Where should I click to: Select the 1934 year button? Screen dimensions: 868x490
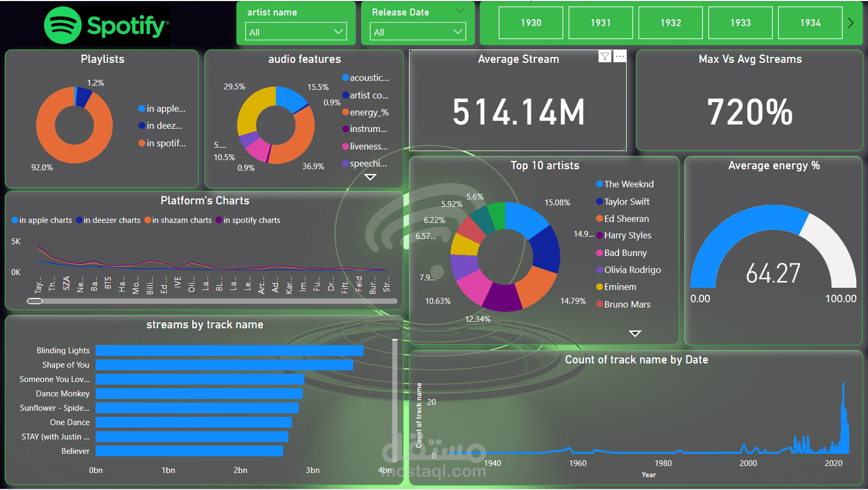(x=810, y=23)
